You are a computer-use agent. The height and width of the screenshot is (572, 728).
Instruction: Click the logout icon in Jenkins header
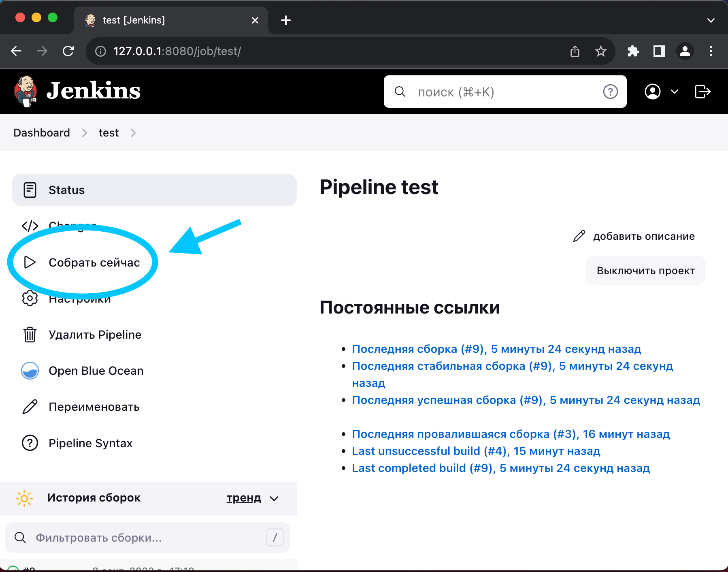click(x=702, y=92)
